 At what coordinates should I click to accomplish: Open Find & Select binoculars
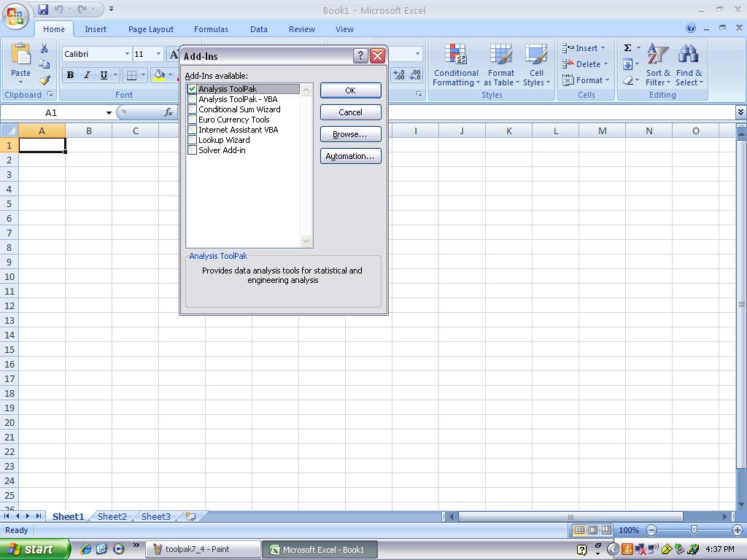(x=689, y=66)
